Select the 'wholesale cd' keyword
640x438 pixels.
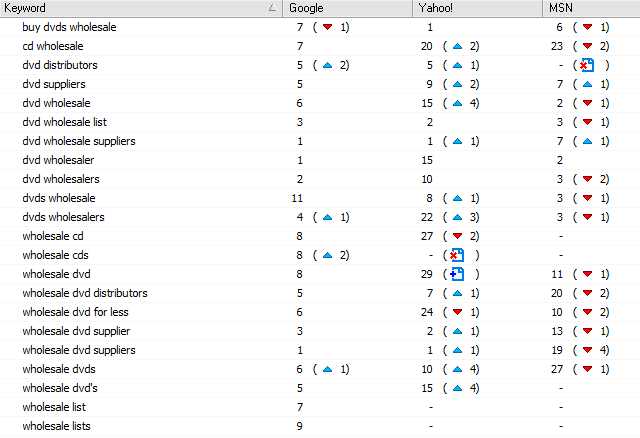(53, 236)
